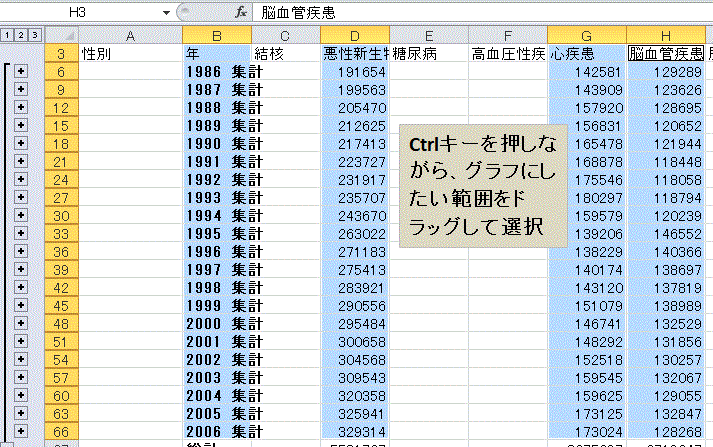Expand the 2006 集計 group
The image size is (713, 447).
[x=21, y=431]
